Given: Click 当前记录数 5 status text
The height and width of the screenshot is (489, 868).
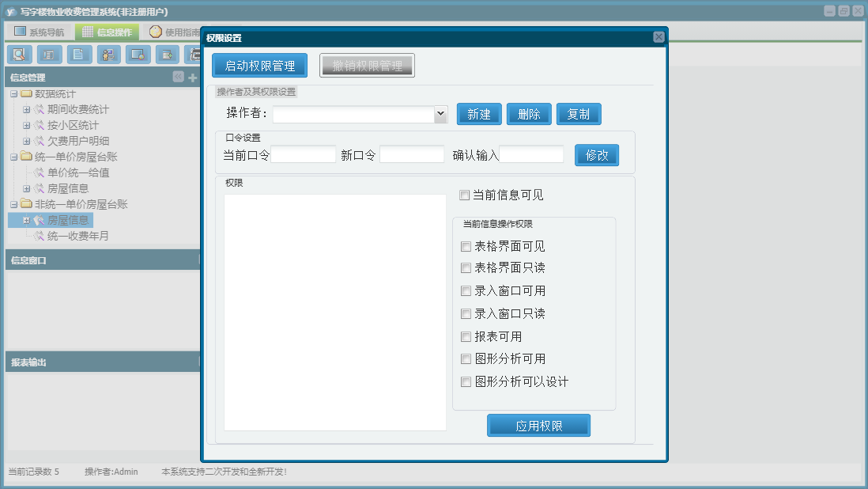Looking at the screenshot, I should pos(33,472).
